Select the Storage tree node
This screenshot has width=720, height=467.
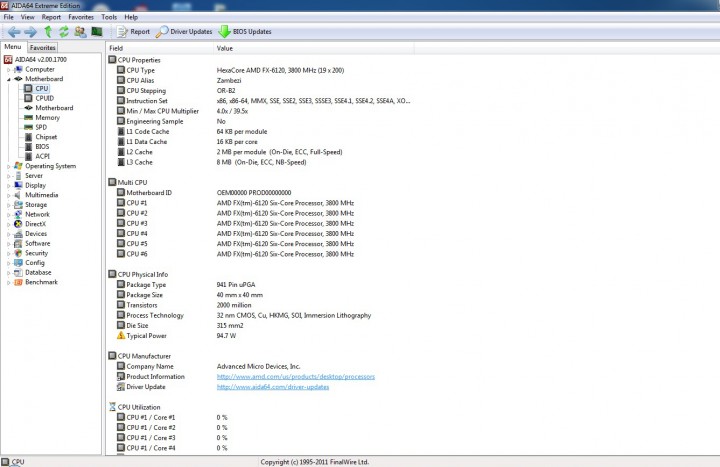pos(30,204)
